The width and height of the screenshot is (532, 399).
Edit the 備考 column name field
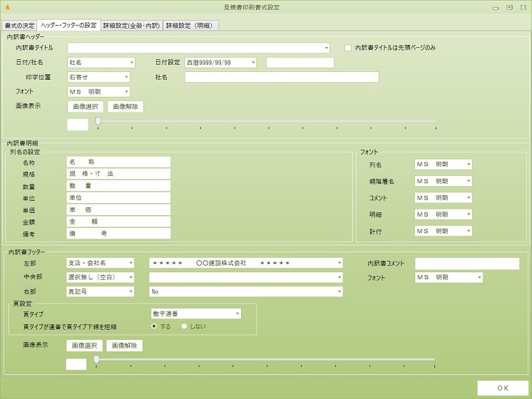tap(118, 233)
